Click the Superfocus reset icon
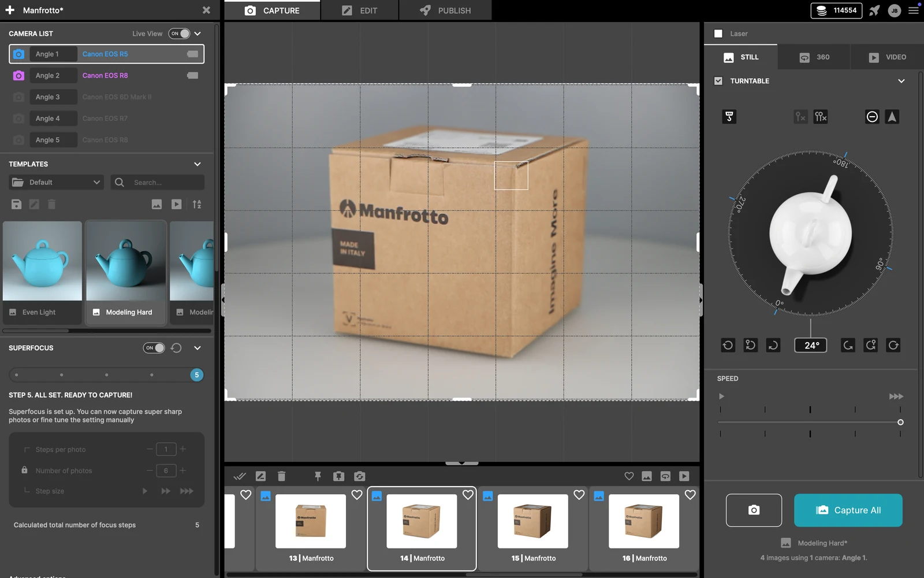 (x=176, y=348)
